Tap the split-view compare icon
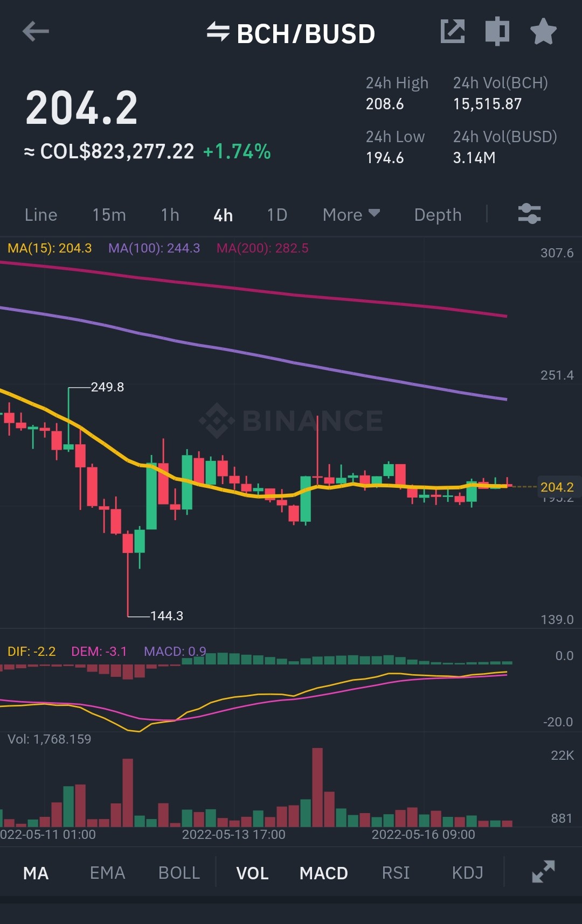The width and height of the screenshot is (582, 924). point(497,31)
